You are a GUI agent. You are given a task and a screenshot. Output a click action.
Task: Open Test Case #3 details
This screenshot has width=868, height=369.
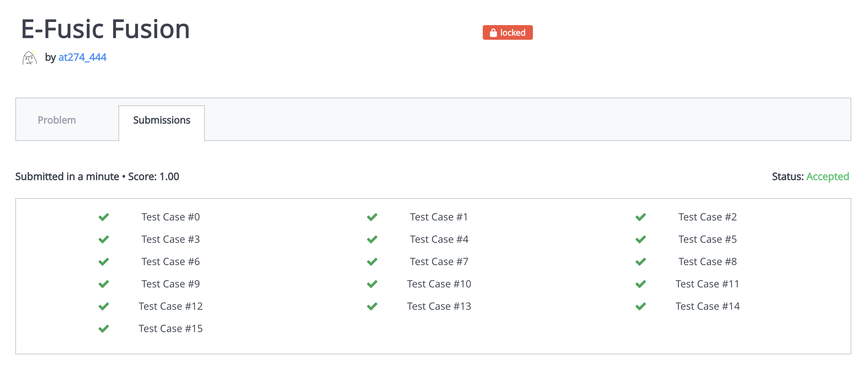click(171, 239)
